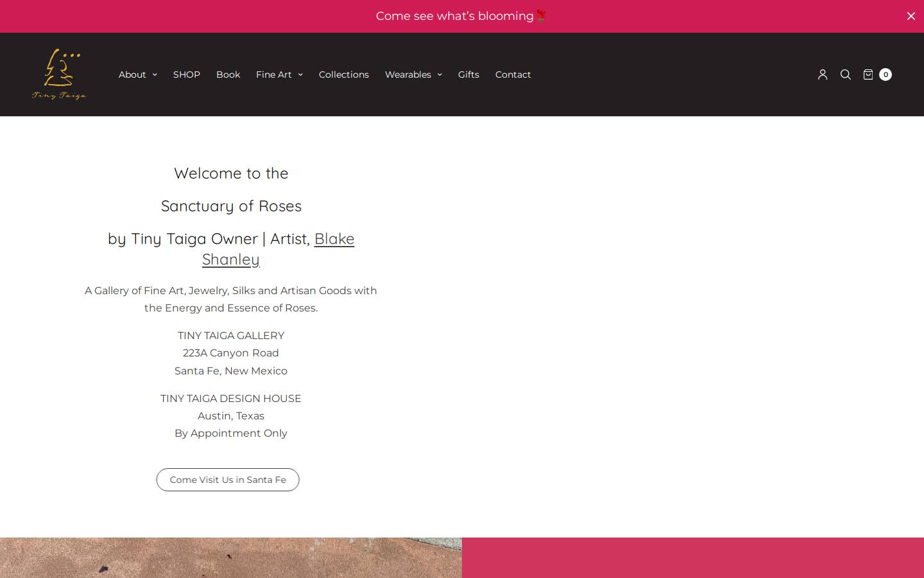Click the 'TINY TAIGA GALLERY' text
Screen dimensions: 924x578
pos(231,335)
